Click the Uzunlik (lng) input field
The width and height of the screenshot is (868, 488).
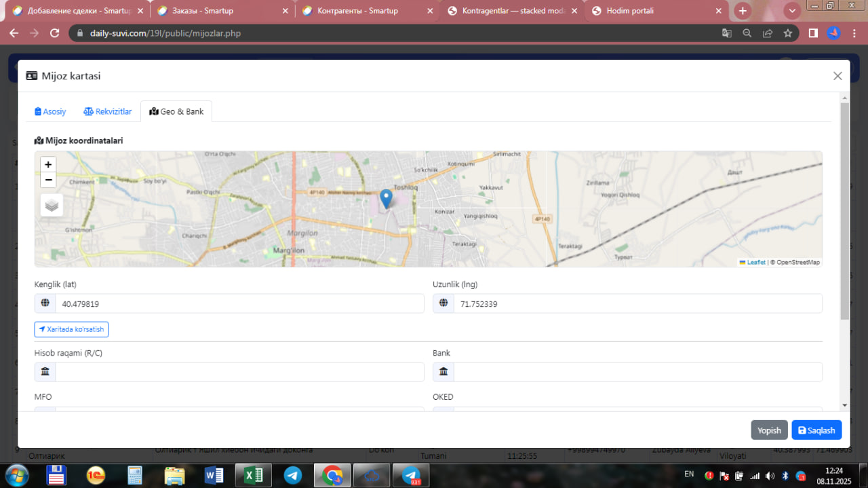pyautogui.click(x=637, y=304)
